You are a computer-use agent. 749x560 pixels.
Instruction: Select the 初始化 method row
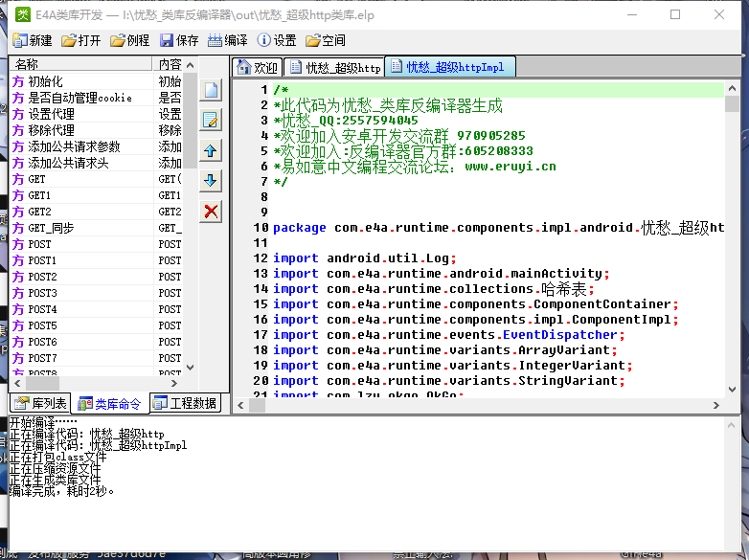click(96, 81)
